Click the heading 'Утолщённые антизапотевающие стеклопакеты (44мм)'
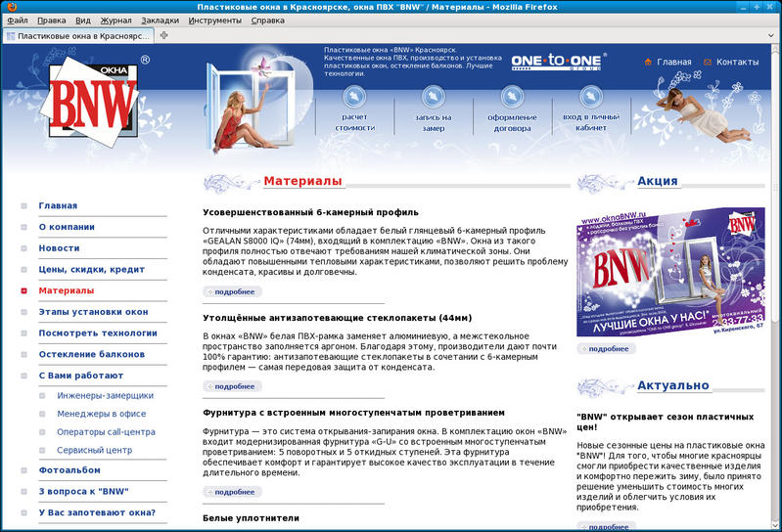The height and width of the screenshot is (532, 782). 337,318
